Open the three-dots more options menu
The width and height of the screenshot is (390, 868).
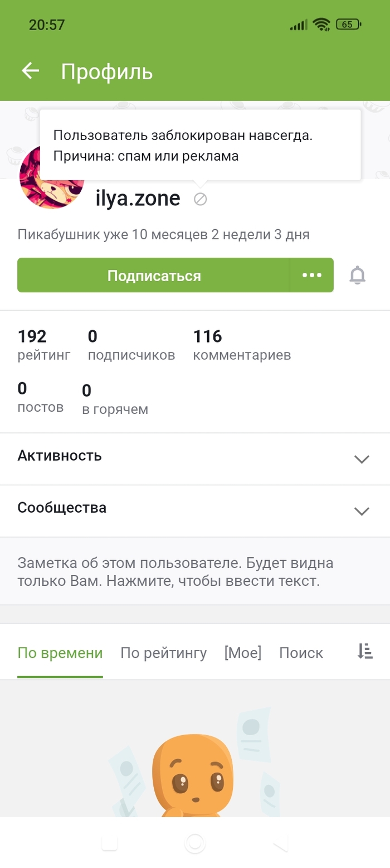coord(311,275)
